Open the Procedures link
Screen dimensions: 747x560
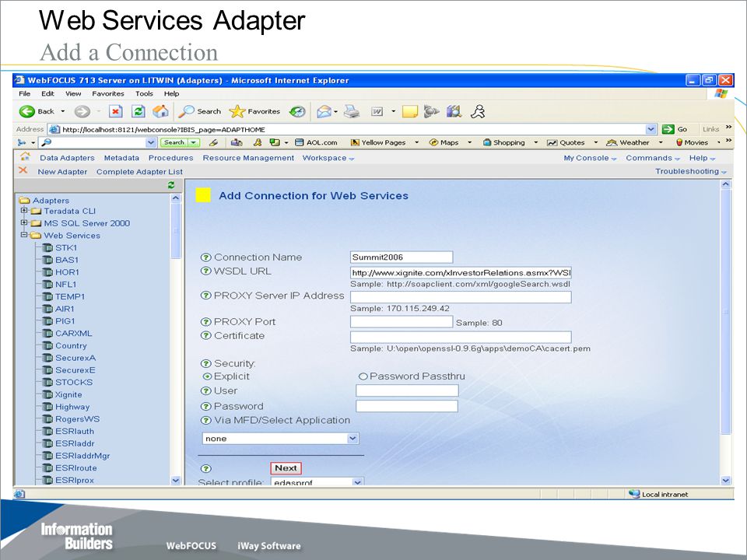coord(170,158)
